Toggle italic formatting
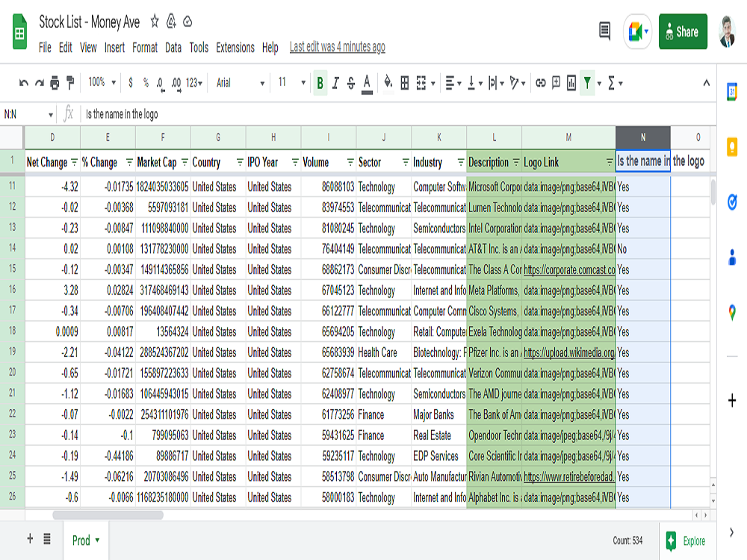 (335, 84)
